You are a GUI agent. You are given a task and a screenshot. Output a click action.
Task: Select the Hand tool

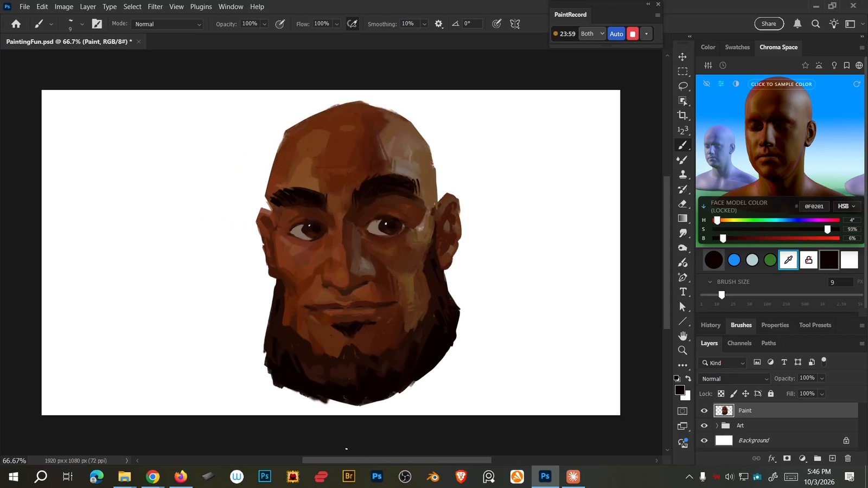click(682, 336)
